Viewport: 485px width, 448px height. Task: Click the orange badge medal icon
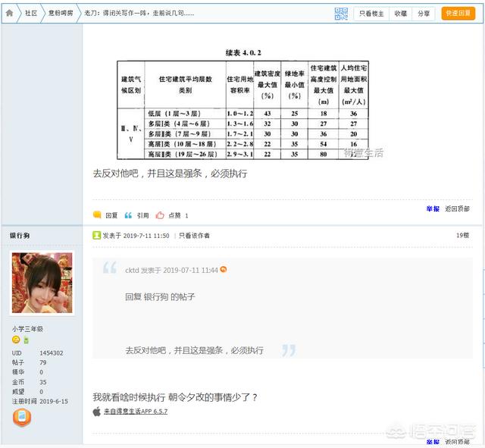point(22,416)
